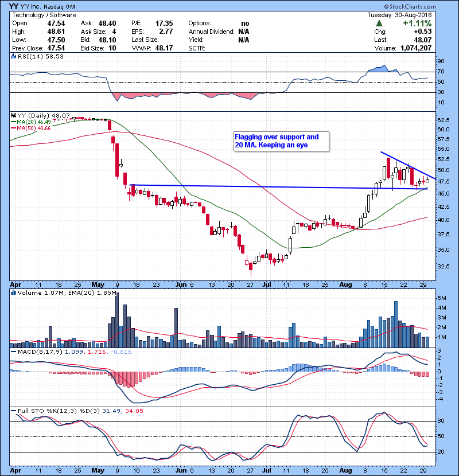
Task: Click the 32.5 price axis label
Action: pyautogui.click(x=443, y=266)
